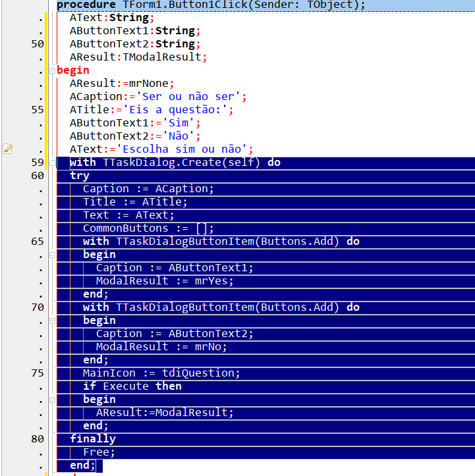Collapse the begin block after first Buttons.Add

pyautogui.click(x=51, y=255)
